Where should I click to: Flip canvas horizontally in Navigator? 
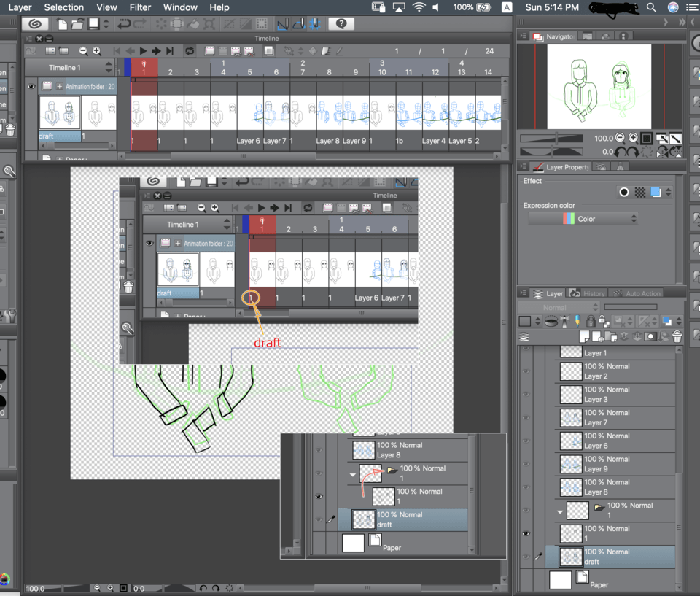coord(662,152)
